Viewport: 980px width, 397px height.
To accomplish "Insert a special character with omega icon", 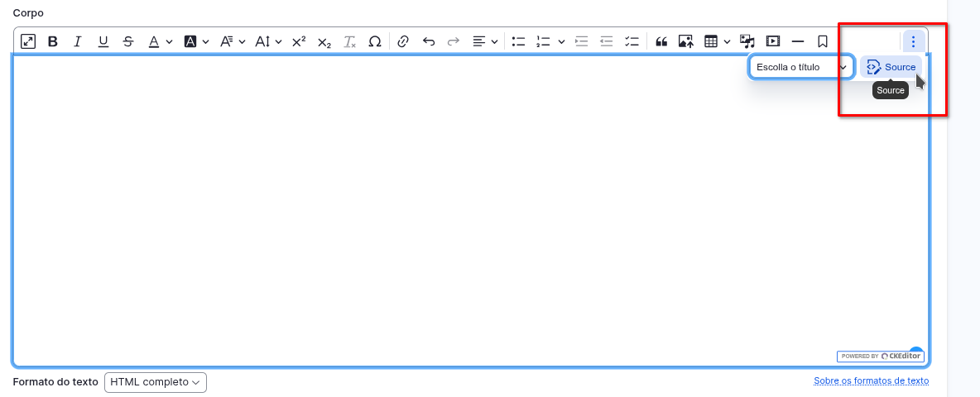I will pyautogui.click(x=374, y=41).
